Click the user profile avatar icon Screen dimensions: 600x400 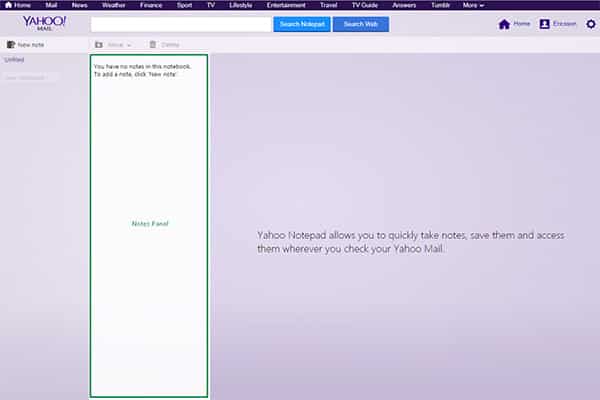pos(544,24)
